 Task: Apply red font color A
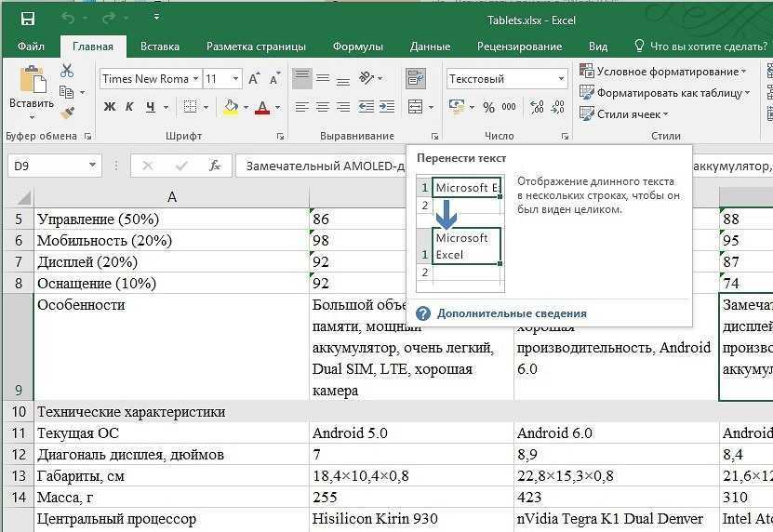(x=262, y=107)
